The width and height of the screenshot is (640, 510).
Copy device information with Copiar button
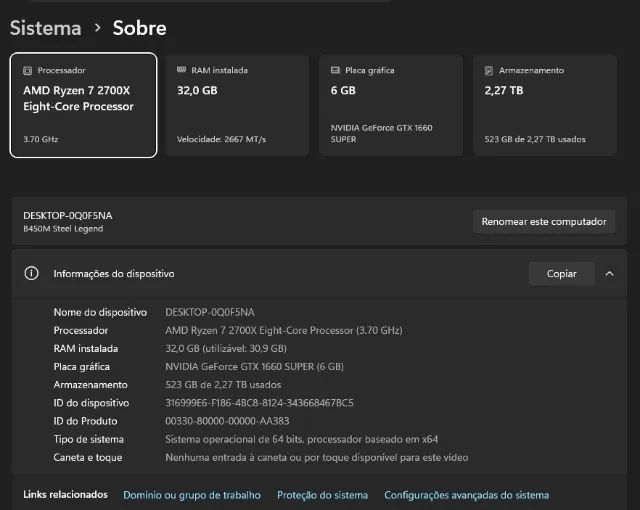pyautogui.click(x=562, y=274)
